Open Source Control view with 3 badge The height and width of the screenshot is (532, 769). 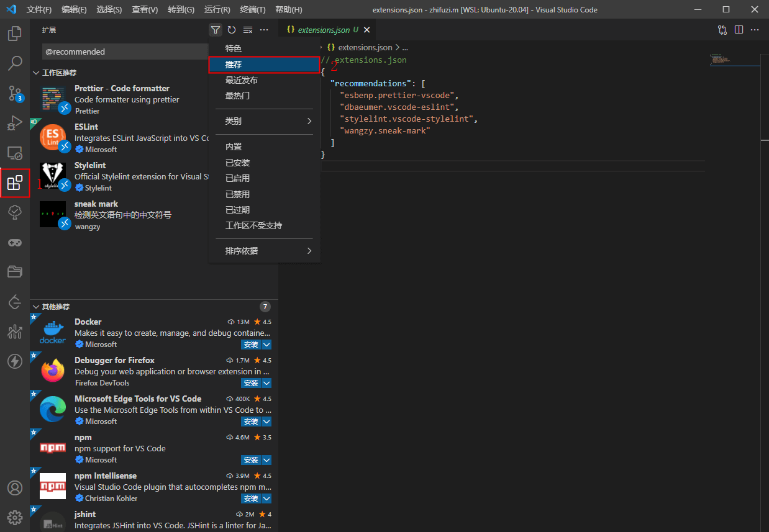[15, 93]
